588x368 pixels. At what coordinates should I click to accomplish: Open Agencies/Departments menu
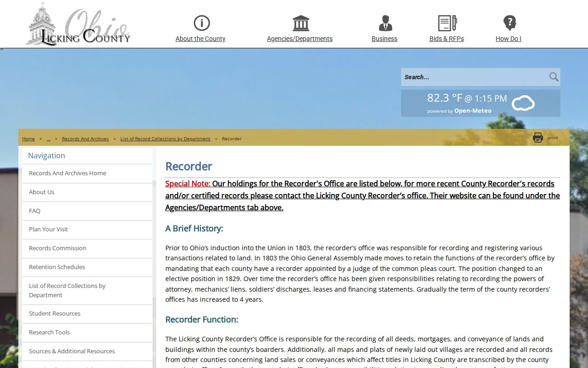[300, 39]
